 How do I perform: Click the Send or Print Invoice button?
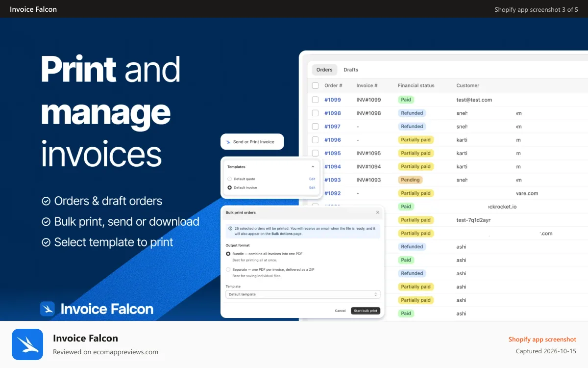pos(252,142)
